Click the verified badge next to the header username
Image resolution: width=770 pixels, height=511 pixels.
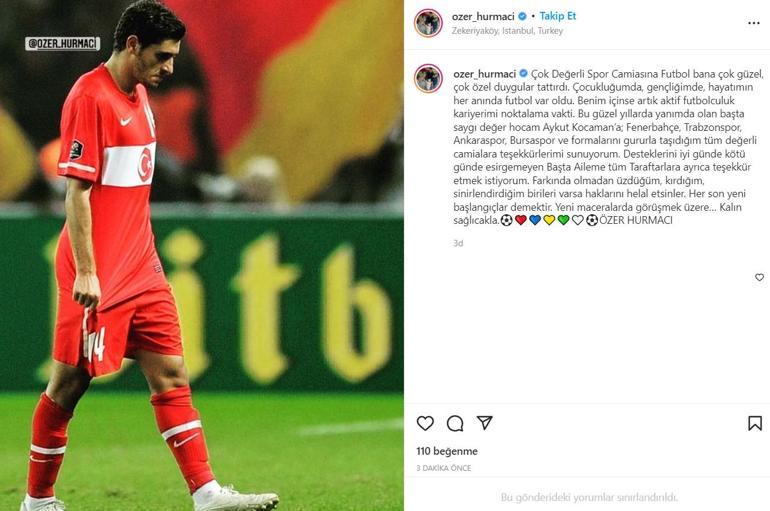[522, 16]
